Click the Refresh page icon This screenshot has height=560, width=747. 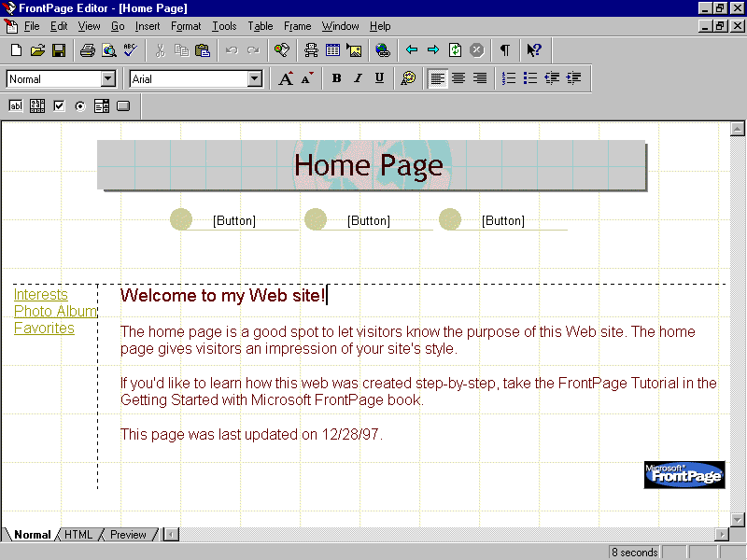[455, 50]
